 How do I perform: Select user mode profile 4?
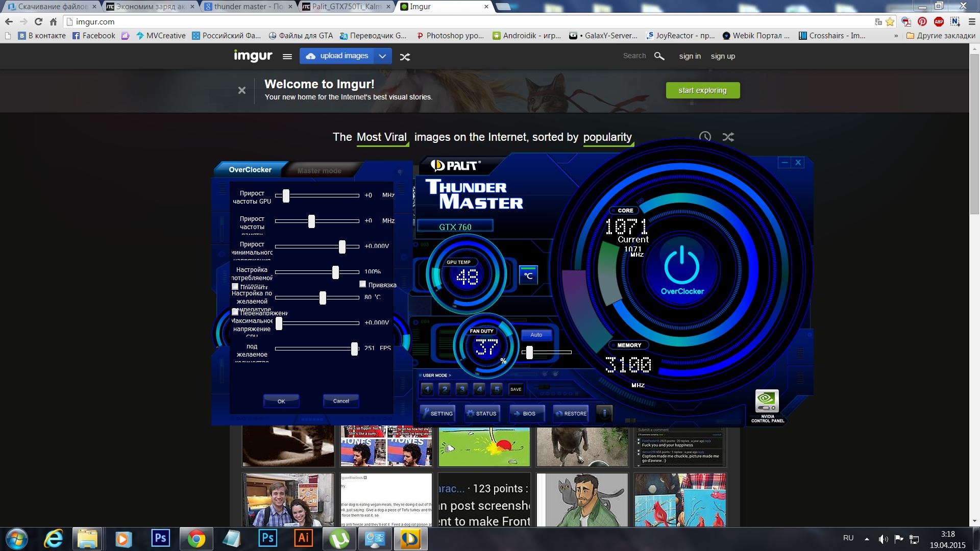479,389
